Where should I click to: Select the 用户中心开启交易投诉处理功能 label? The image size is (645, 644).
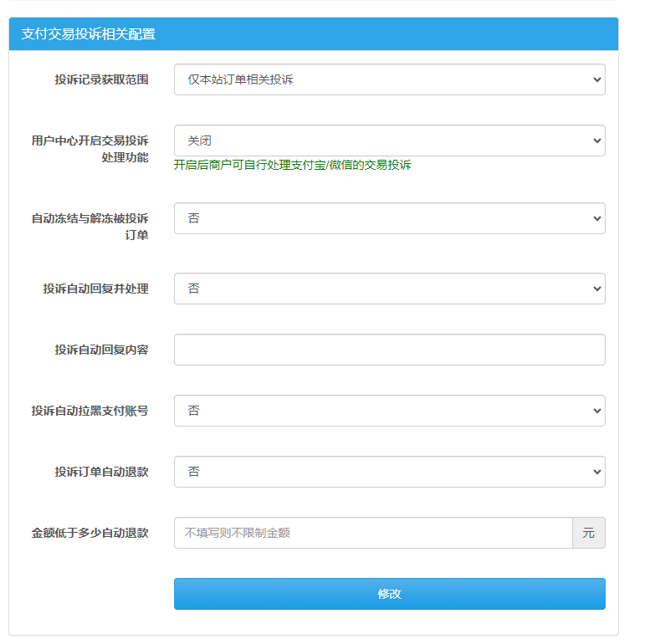(x=90, y=149)
